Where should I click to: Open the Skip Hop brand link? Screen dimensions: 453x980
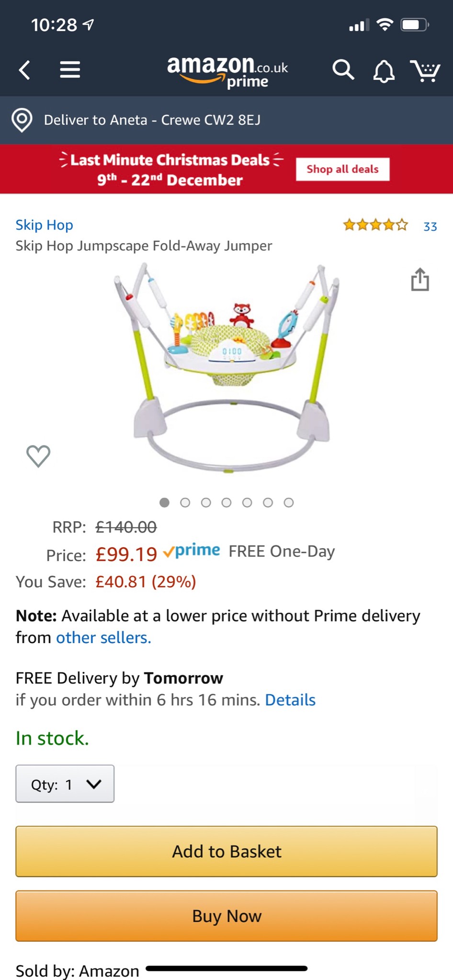point(44,225)
